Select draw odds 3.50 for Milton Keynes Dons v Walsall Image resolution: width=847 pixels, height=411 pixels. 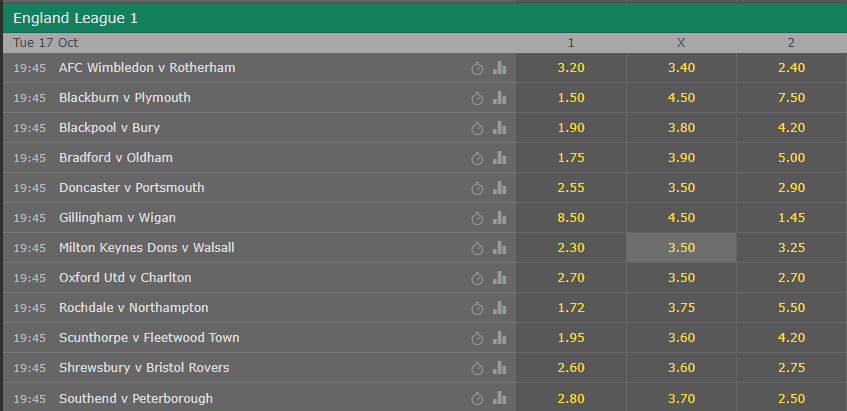(x=681, y=248)
